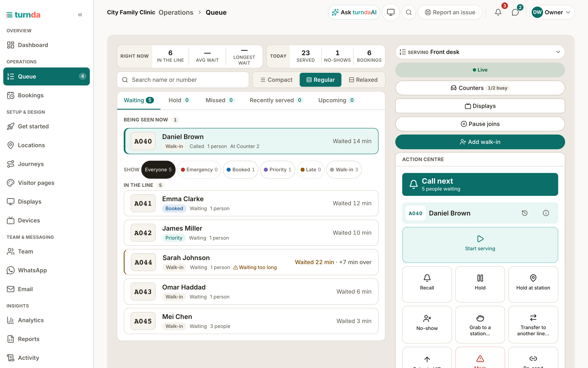
Task: Filter line by Priority
Action: click(277, 170)
